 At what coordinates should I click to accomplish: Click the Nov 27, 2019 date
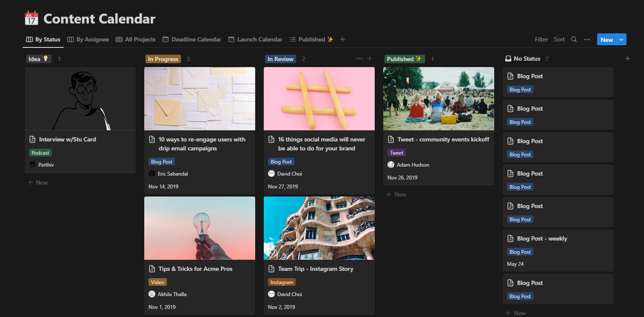tap(283, 187)
